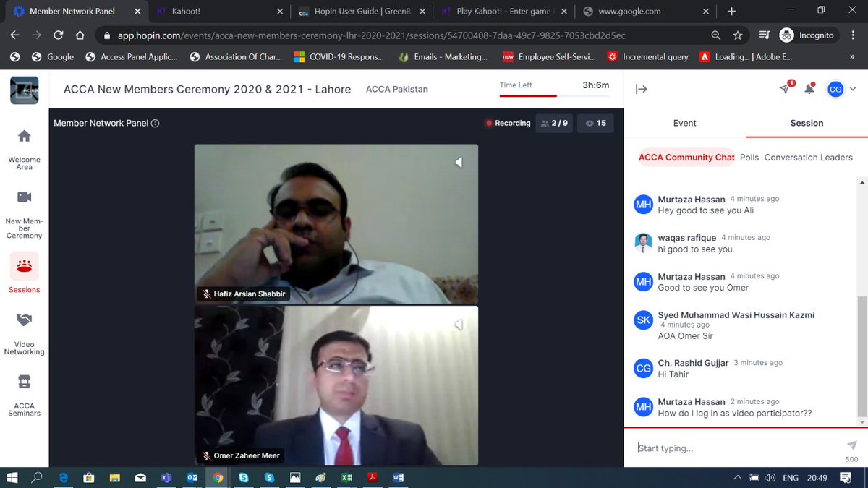Click the address bar URL
Screen dimensions: 868x488
pos(370,35)
